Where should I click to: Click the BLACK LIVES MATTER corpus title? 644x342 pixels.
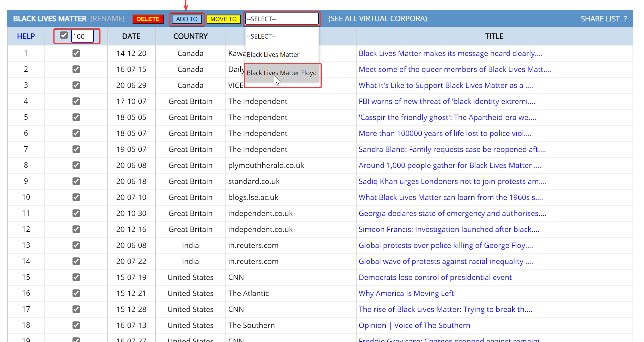click(x=50, y=19)
